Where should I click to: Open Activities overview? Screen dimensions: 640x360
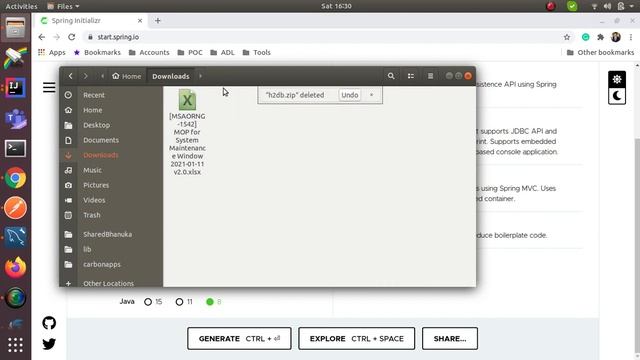(x=21, y=6)
